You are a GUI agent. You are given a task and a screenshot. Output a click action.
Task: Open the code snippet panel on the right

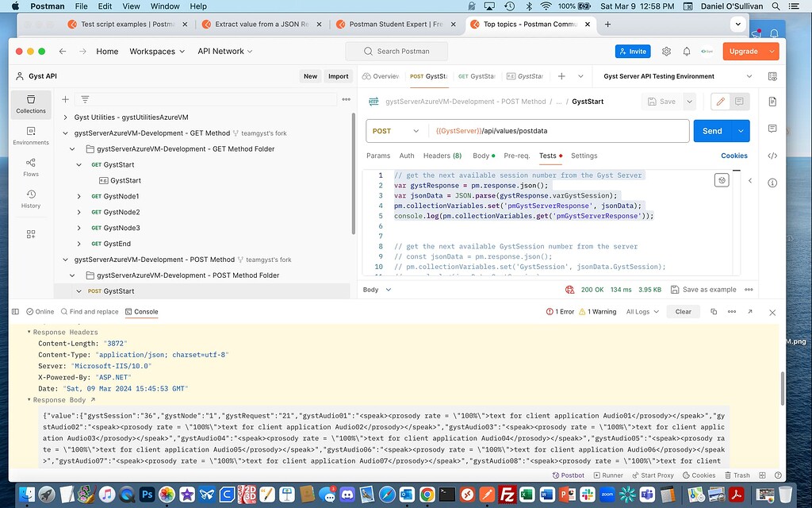coord(772,156)
